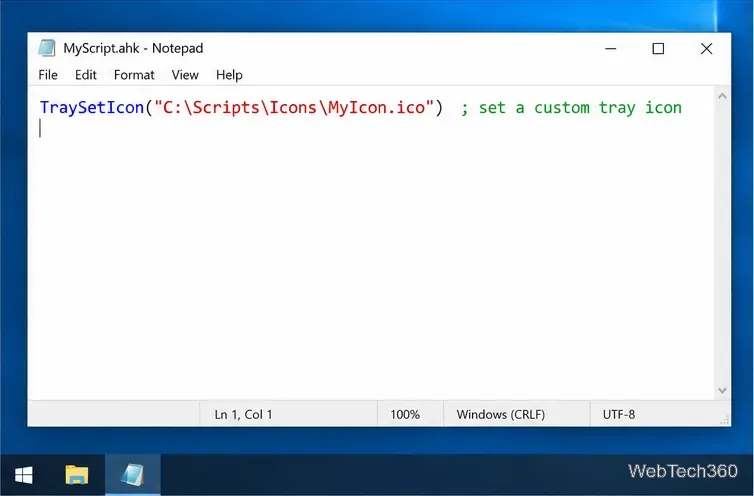Viewport: 754px width, 496px height.
Task: Close the MyScript.ahk Notepad window
Action: tap(706, 49)
